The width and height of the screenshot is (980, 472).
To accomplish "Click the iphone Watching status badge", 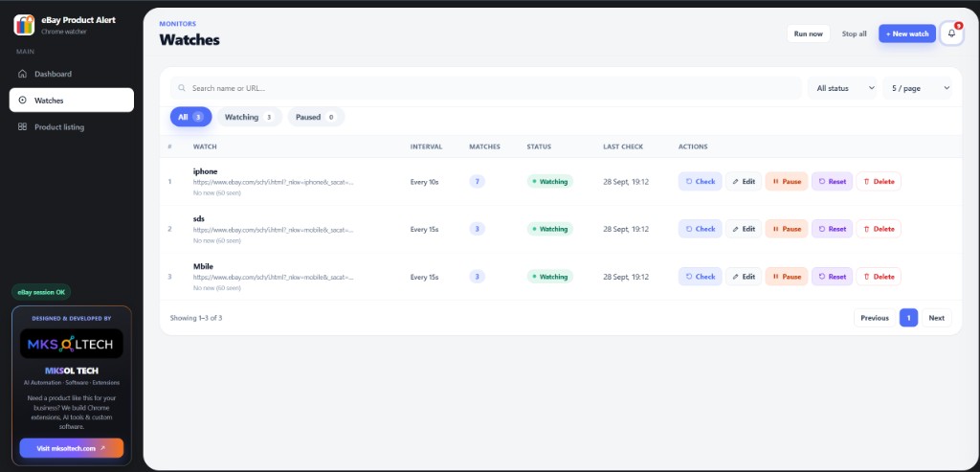I will [x=550, y=181].
